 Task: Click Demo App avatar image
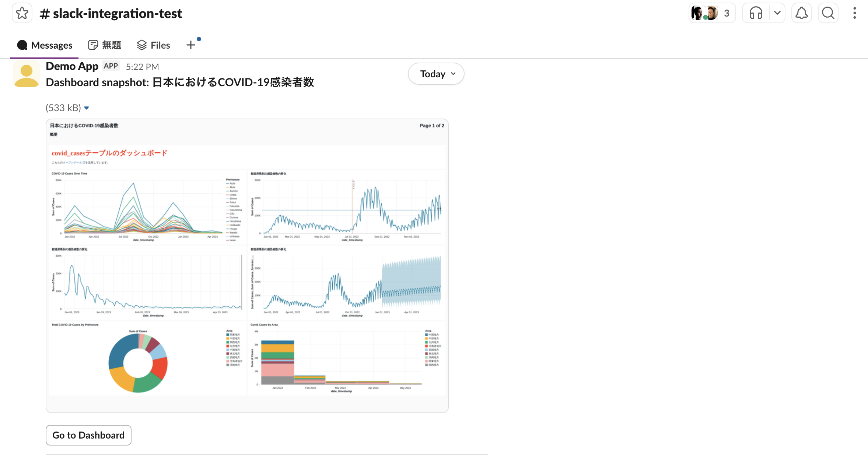pos(26,74)
